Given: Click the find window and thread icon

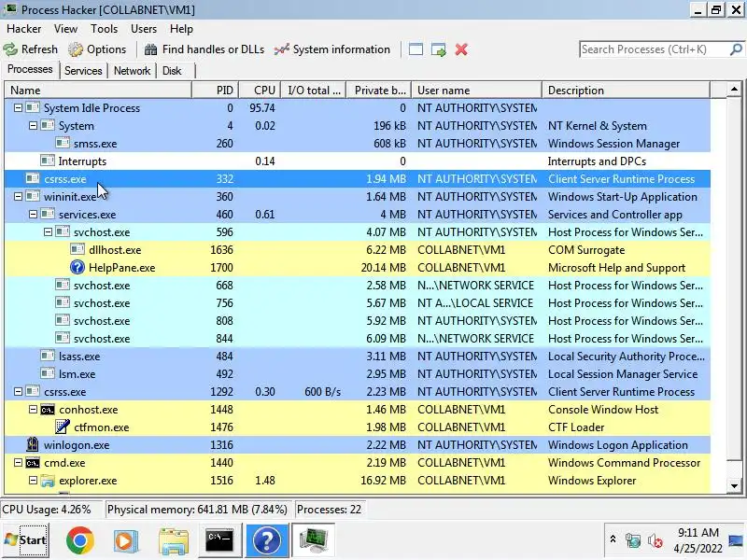Looking at the screenshot, I should click(438, 49).
